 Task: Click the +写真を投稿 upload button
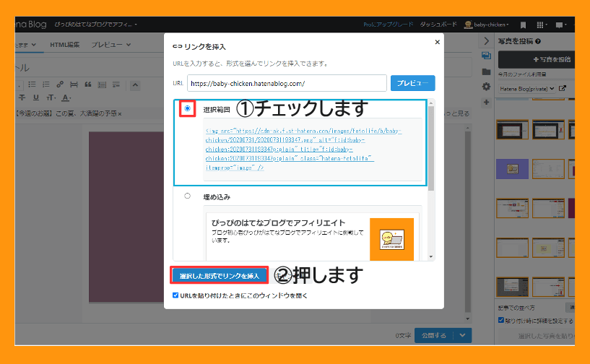pyautogui.click(x=537, y=59)
